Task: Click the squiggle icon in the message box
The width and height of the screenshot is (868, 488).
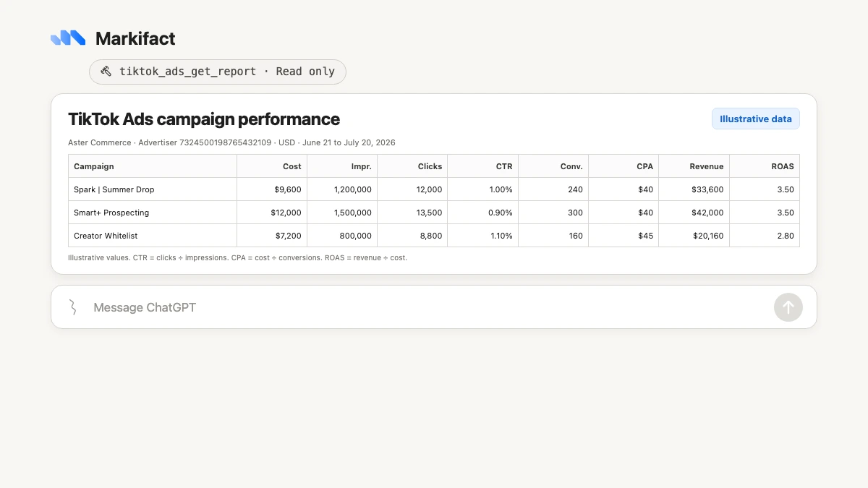Action: point(73,307)
